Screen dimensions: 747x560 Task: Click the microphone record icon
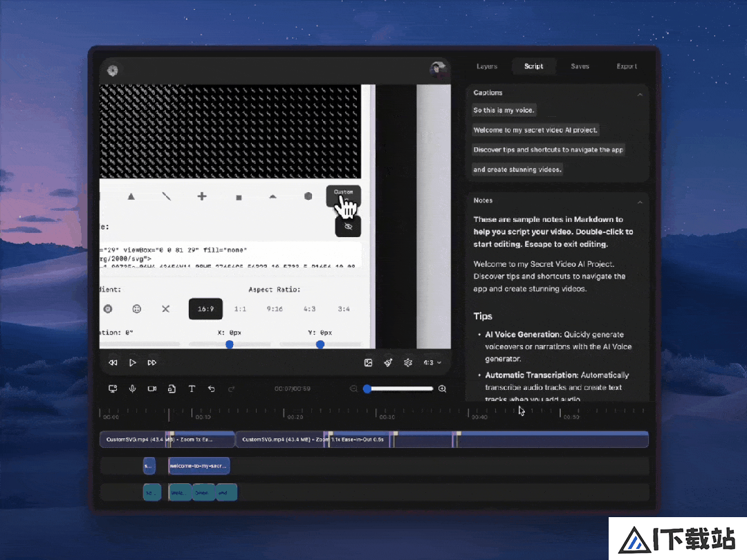coord(132,389)
